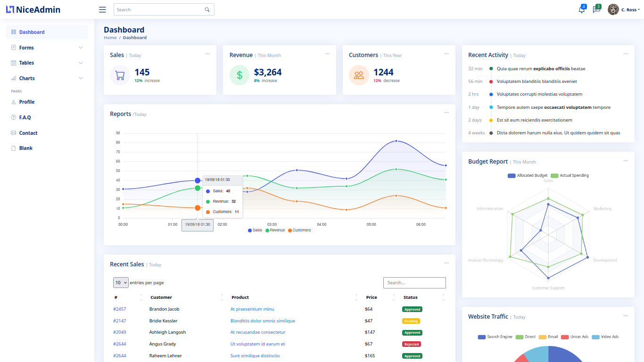Click the Revenue card dollar icon
The image size is (644, 362).
(239, 75)
